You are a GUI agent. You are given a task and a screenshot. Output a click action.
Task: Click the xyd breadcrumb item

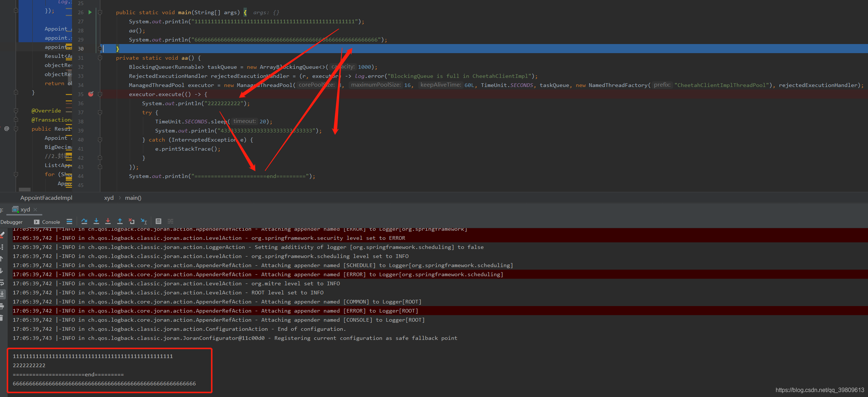pyautogui.click(x=109, y=198)
